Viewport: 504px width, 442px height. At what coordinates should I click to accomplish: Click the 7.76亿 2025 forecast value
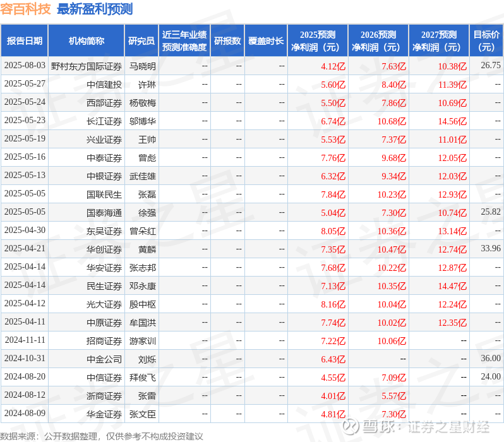pos(333,158)
